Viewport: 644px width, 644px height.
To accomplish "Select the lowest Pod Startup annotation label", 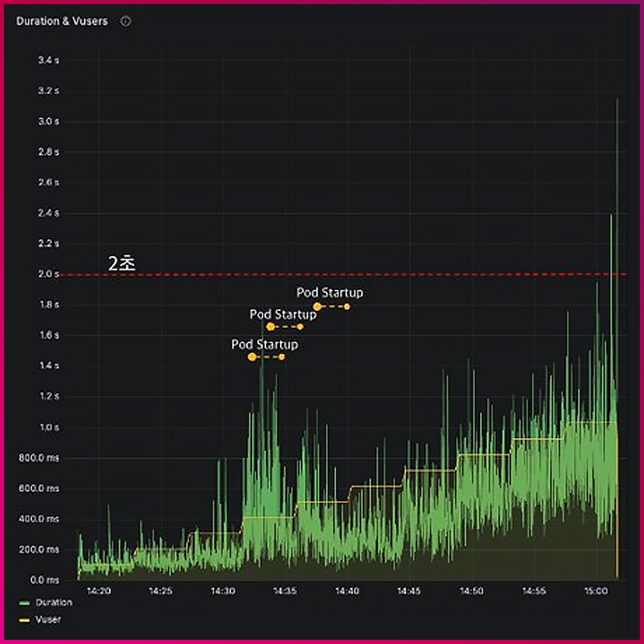I will click(265, 344).
